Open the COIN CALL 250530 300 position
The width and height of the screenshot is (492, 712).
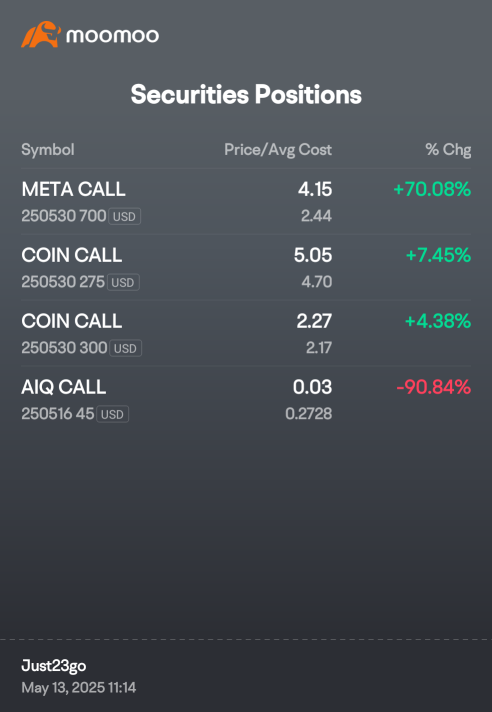pyautogui.click(x=246, y=333)
